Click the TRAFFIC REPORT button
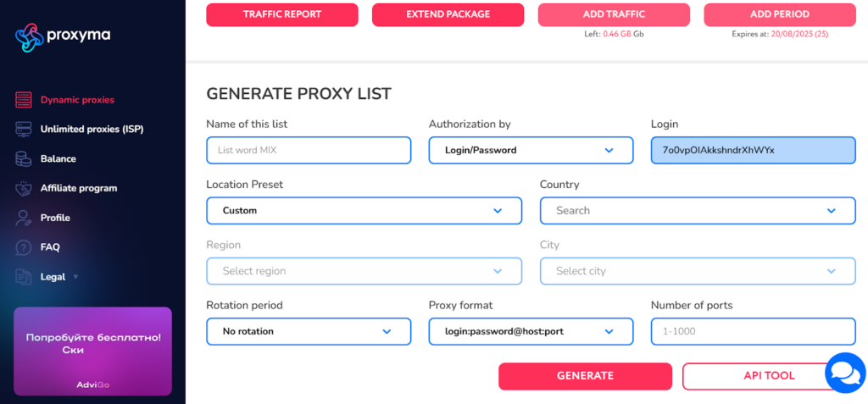 point(282,14)
